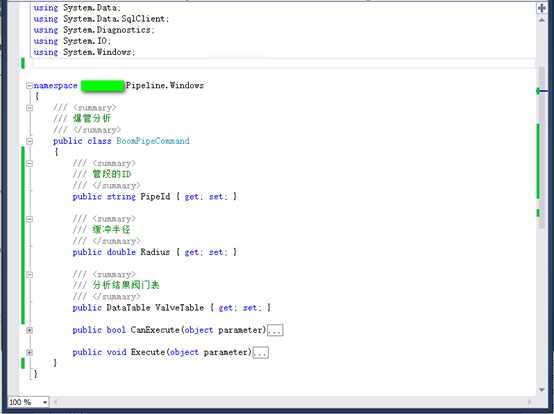Click the 缓冲半径 comment text
This screenshot has height=414, width=554.
[111, 230]
